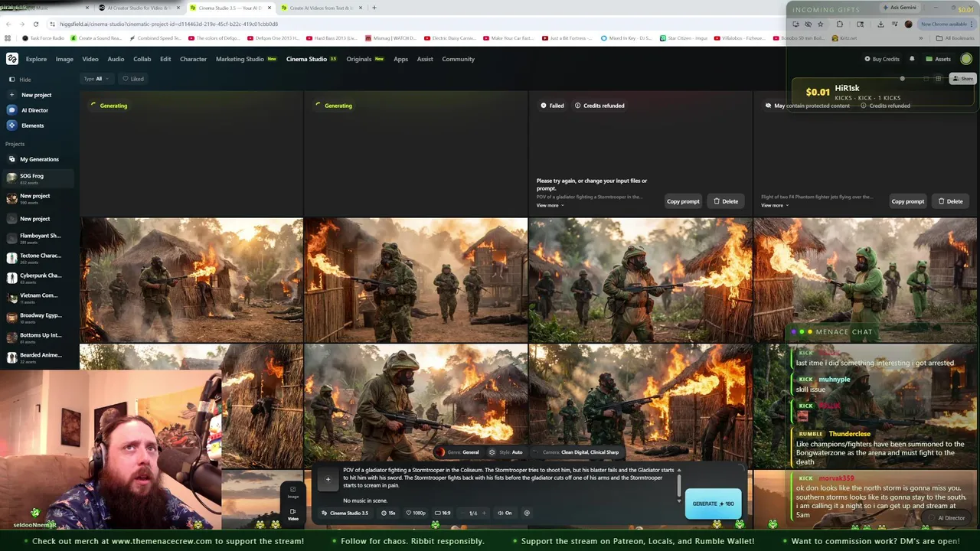Click the GENERATE 180 button
The width and height of the screenshot is (980, 551).
713,504
